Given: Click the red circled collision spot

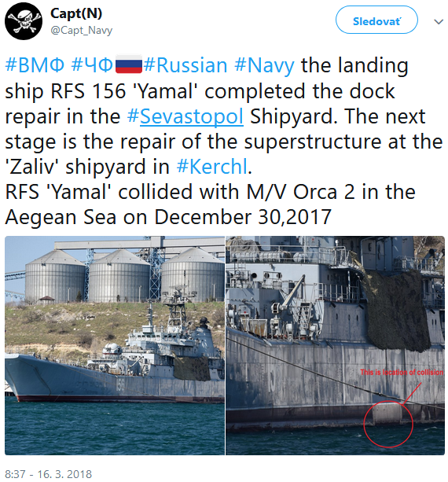Looking at the screenshot, I should 388,423.
